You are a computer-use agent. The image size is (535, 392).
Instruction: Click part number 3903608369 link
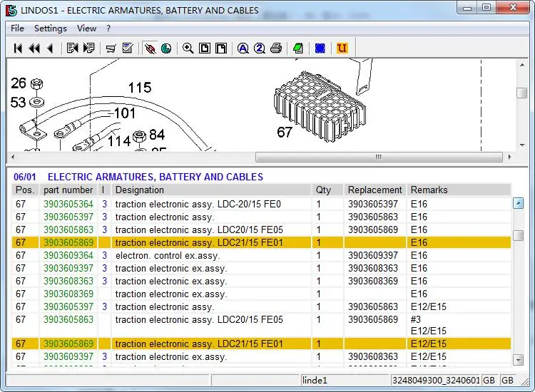(68, 294)
